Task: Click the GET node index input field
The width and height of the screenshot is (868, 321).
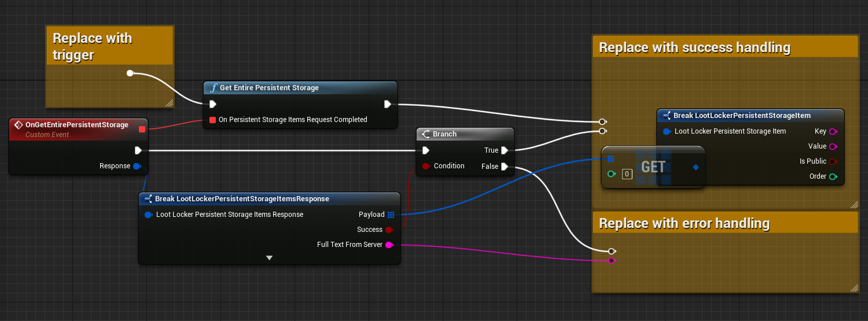Action: (x=627, y=174)
